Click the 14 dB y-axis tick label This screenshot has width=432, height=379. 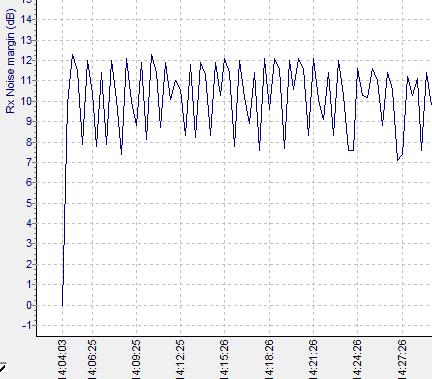click(26, 20)
